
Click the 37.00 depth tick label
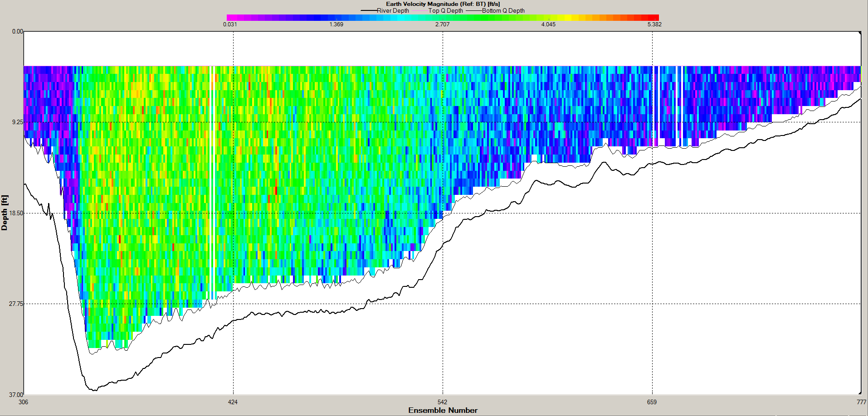(16, 395)
